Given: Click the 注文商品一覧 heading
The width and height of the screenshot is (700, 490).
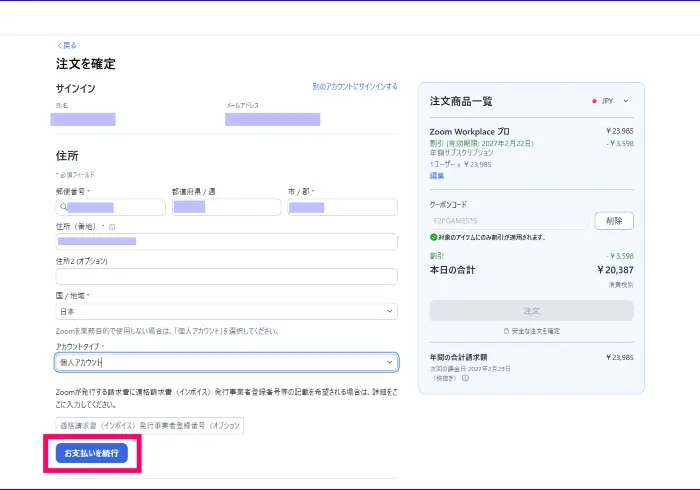Looking at the screenshot, I should coord(461,101).
